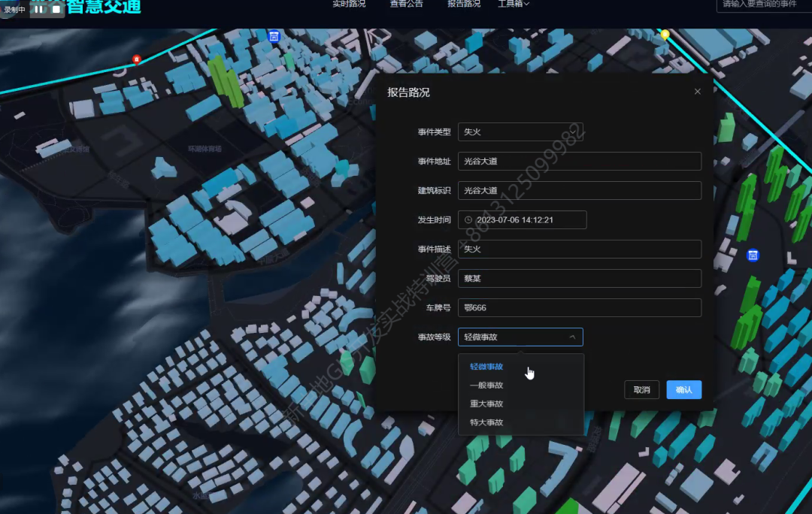Close the 报告路况 dialog

pos(698,92)
